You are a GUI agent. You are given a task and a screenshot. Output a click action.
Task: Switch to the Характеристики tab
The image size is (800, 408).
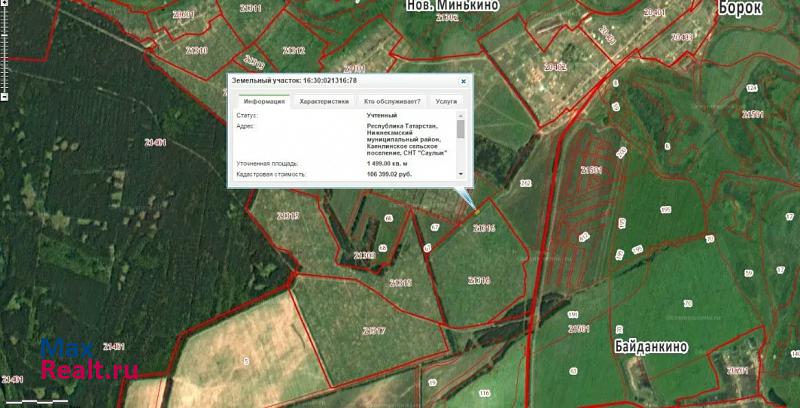click(324, 101)
